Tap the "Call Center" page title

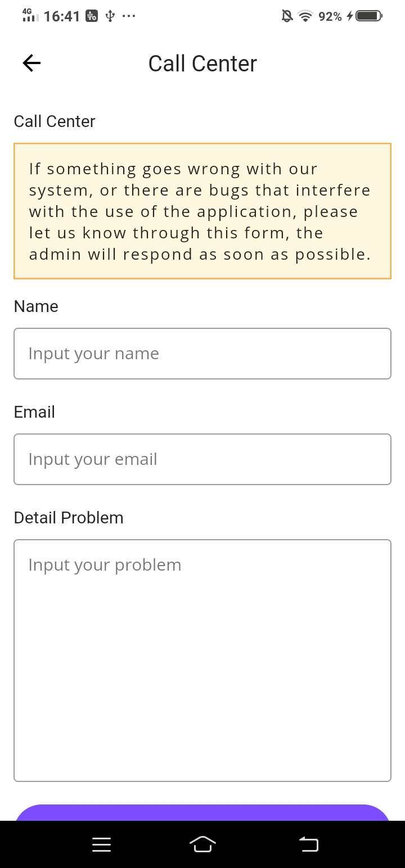[x=202, y=64]
